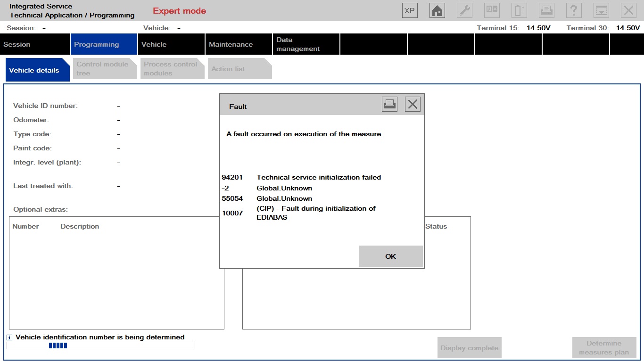Open the wrench settings icon
The image size is (644, 362).
[x=465, y=10]
